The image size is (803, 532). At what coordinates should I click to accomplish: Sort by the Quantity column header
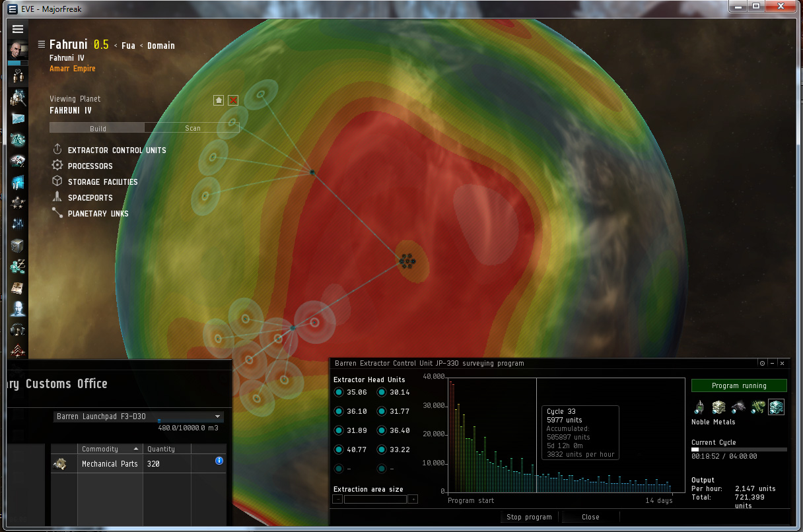(167, 449)
